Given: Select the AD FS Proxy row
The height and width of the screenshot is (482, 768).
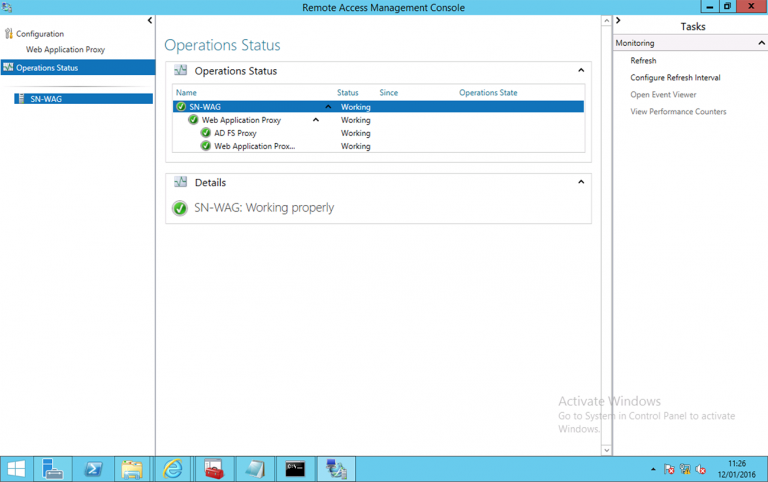Looking at the screenshot, I should tap(378, 133).
